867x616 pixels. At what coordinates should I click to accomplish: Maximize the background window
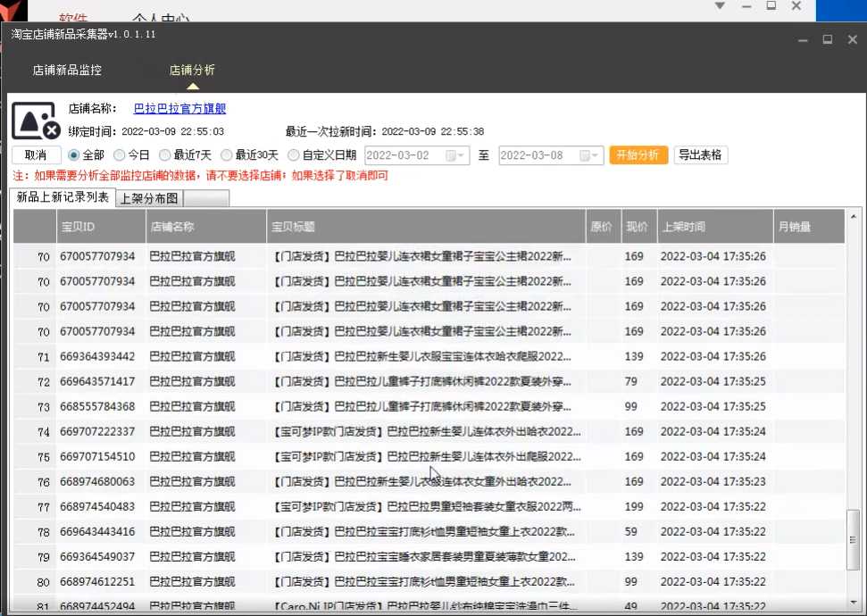(x=771, y=5)
